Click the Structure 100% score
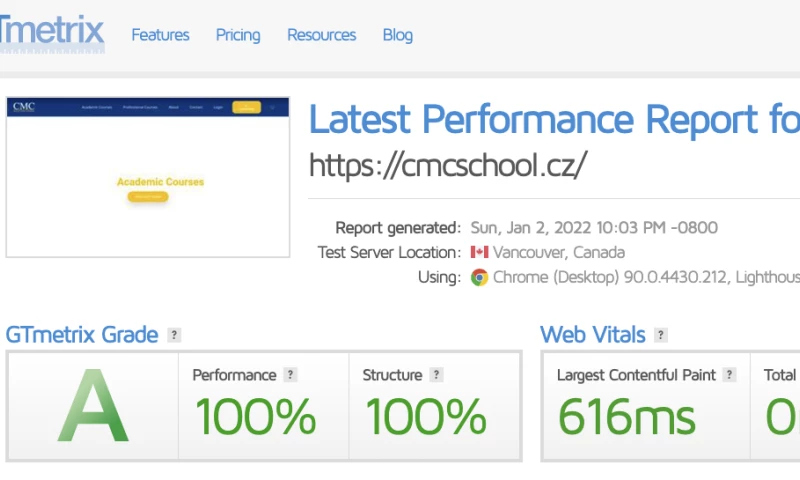 coord(425,417)
